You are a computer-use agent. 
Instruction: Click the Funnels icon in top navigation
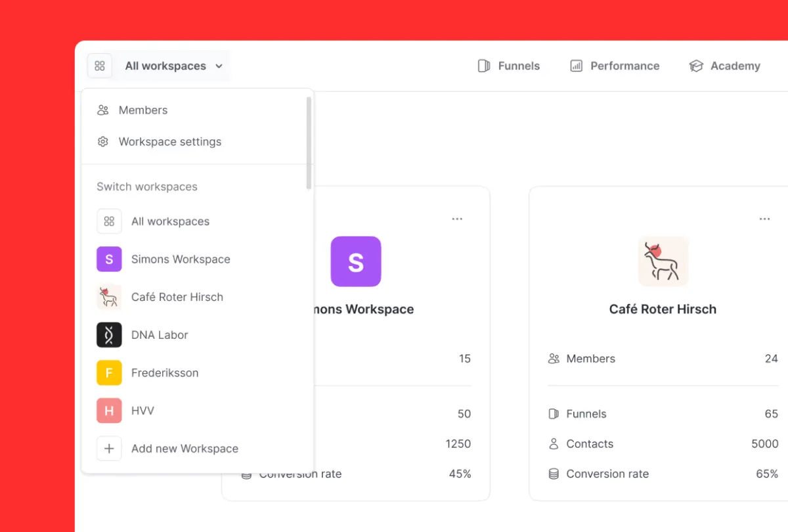pyautogui.click(x=484, y=66)
